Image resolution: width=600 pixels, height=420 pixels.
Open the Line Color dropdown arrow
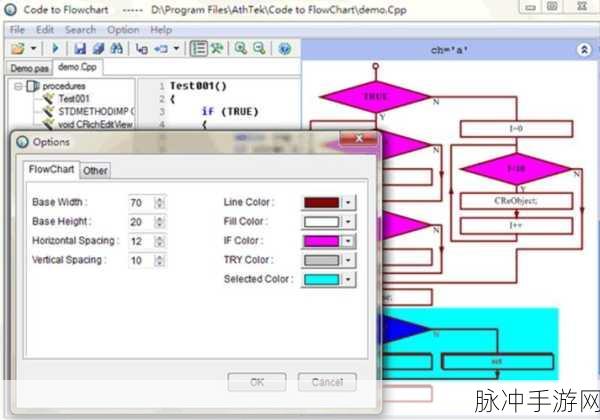pyautogui.click(x=348, y=202)
